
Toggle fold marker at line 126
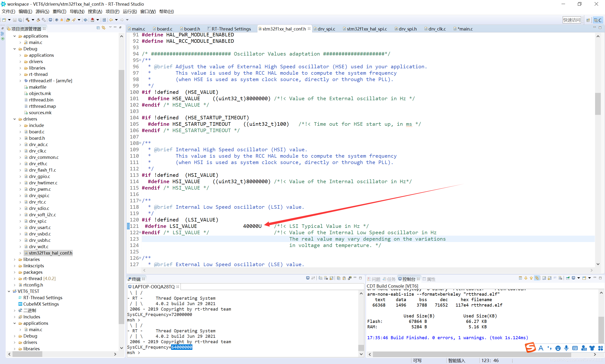[140, 258]
